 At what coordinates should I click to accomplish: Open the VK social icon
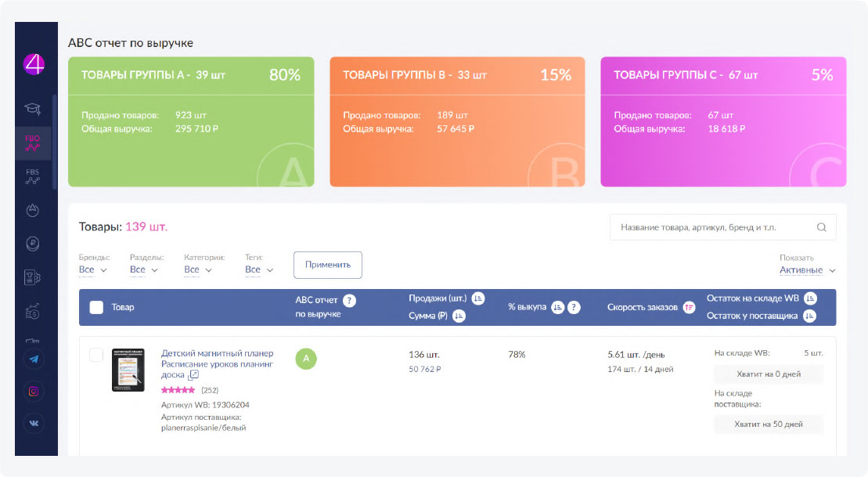(34, 422)
